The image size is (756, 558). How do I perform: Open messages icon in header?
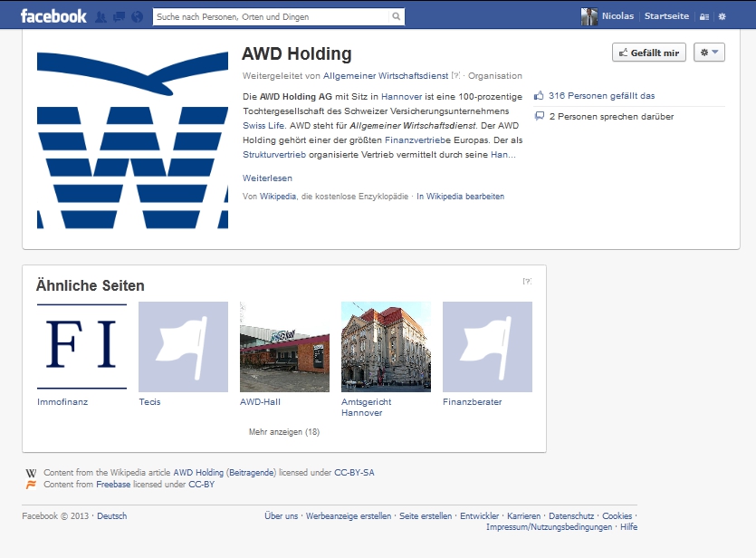(x=119, y=17)
